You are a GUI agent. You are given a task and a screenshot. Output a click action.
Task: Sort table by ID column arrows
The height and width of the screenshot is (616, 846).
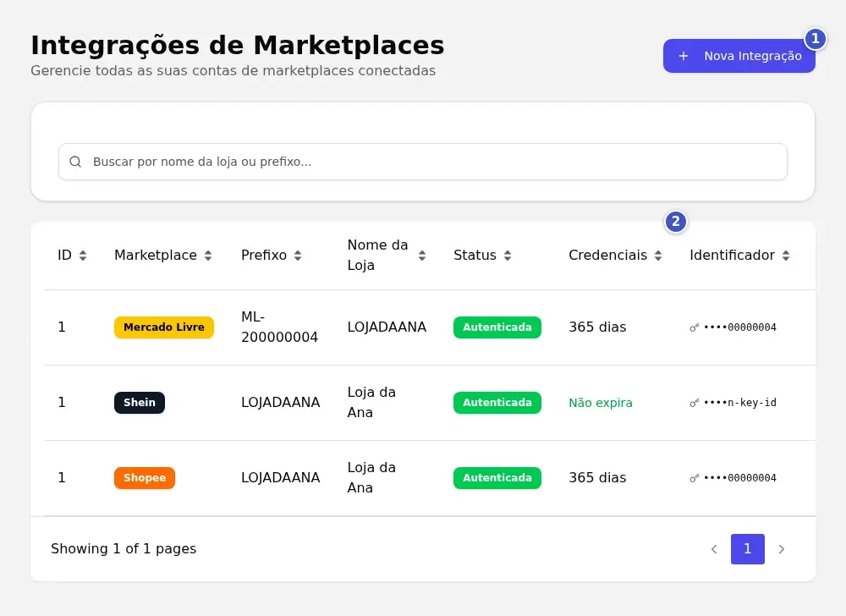(83, 256)
